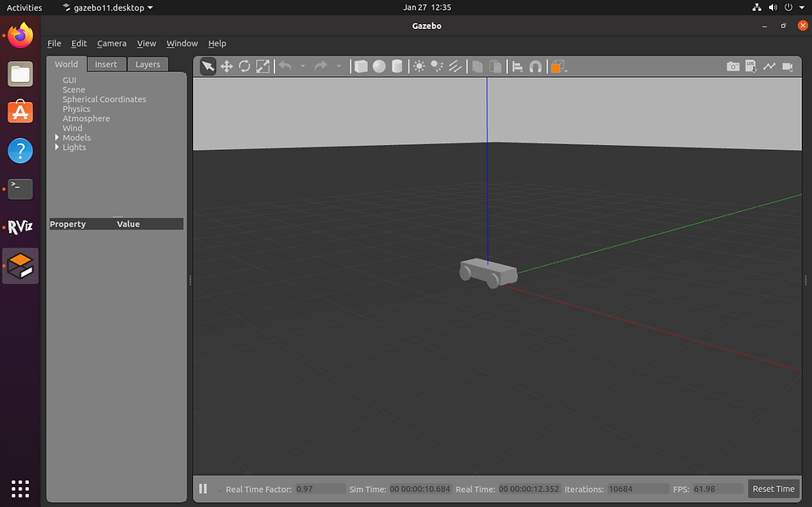812x507 pixels.
Task: Open the data logging tool
Action: click(751, 66)
